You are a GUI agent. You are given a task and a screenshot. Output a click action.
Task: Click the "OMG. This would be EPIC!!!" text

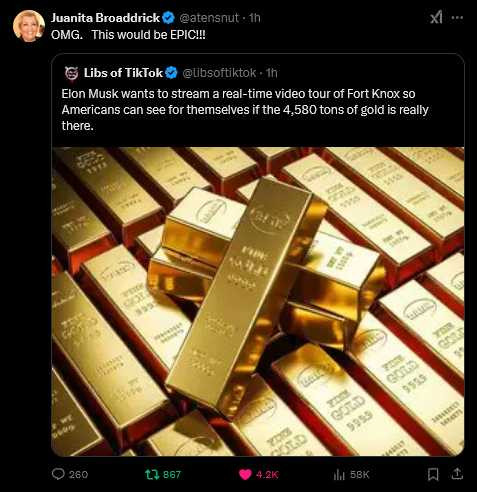coord(128,34)
